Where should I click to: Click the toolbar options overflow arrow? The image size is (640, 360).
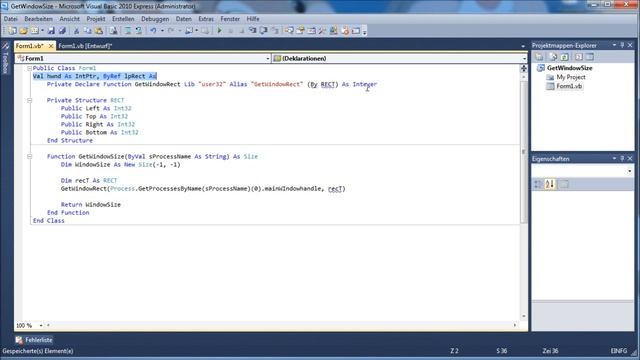click(x=364, y=31)
